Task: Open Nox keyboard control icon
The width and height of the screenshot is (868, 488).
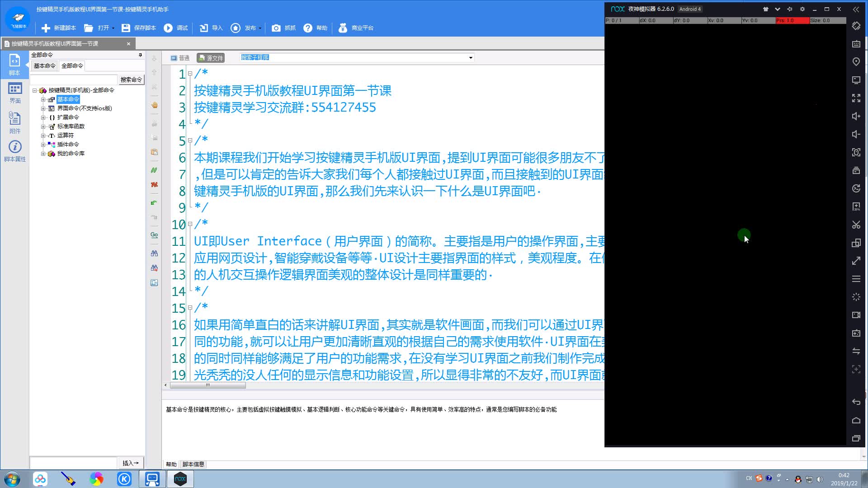Action: pyautogui.click(x=856, y=44)
